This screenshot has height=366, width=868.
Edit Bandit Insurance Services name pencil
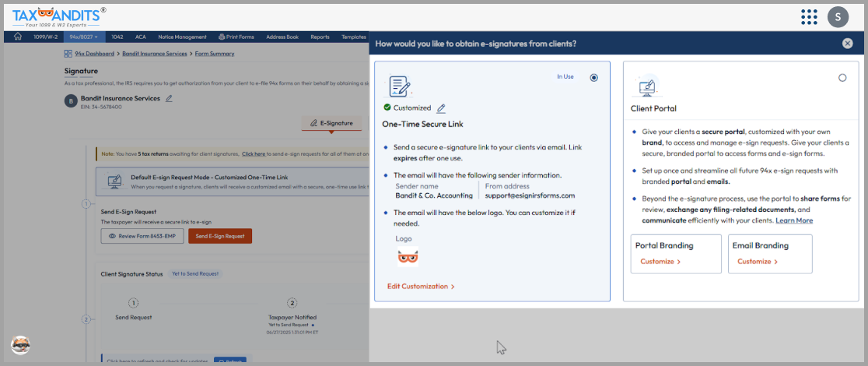[x=169, y=99]
